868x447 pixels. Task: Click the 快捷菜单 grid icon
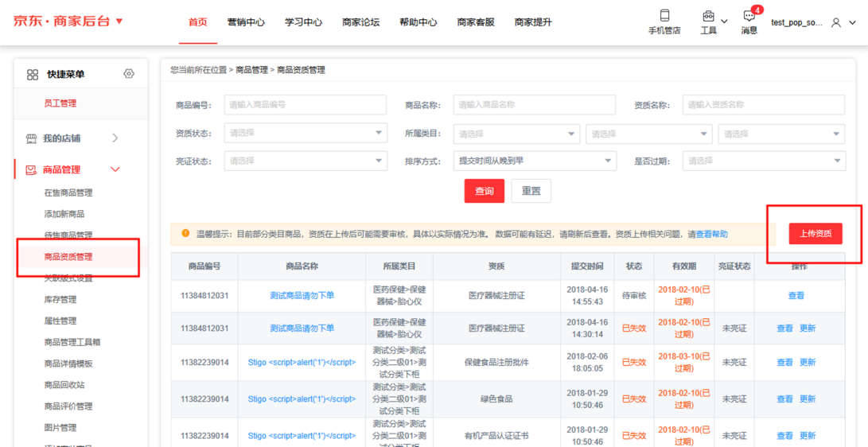coord(33,75)
